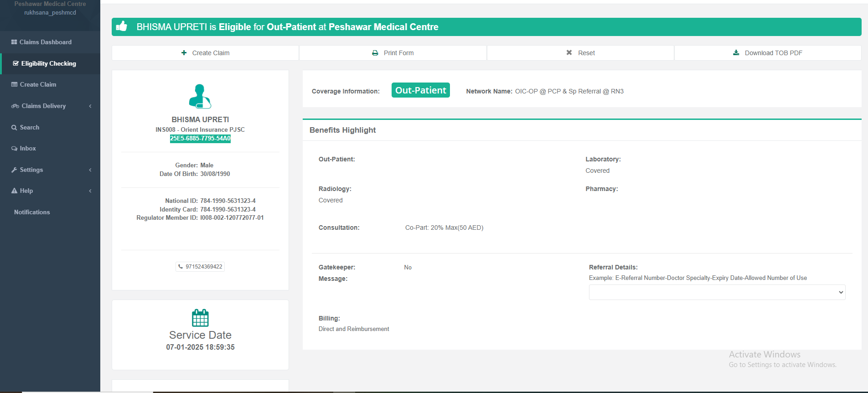
Task: Click the plus icon beside Create Claim
Action: (184, 53)
